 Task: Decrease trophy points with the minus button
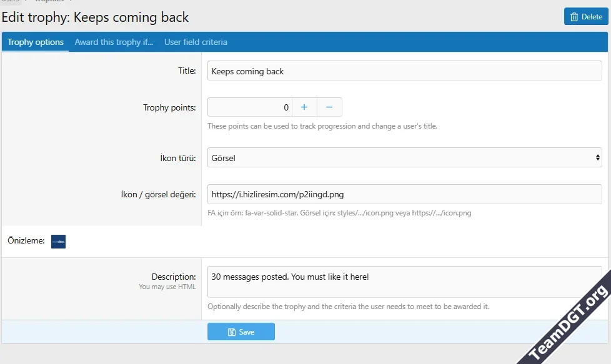(x=329, y=107)
